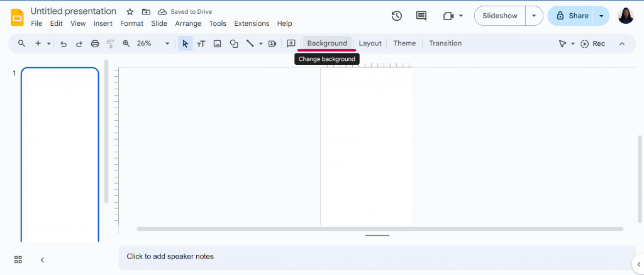Image resolution: width=644 pixels, height=275 pixels.
Task: Expand new slide layout dropdown arrow
Action: point(49,43)
